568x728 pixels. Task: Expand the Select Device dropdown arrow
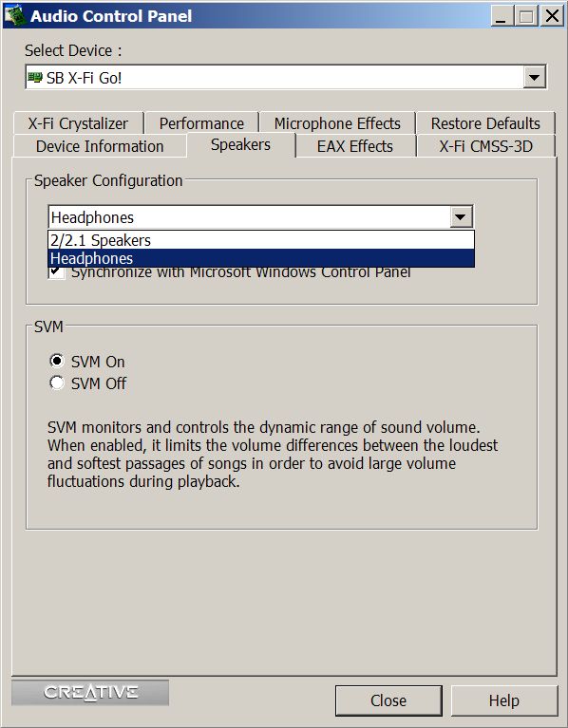(534, 78)
